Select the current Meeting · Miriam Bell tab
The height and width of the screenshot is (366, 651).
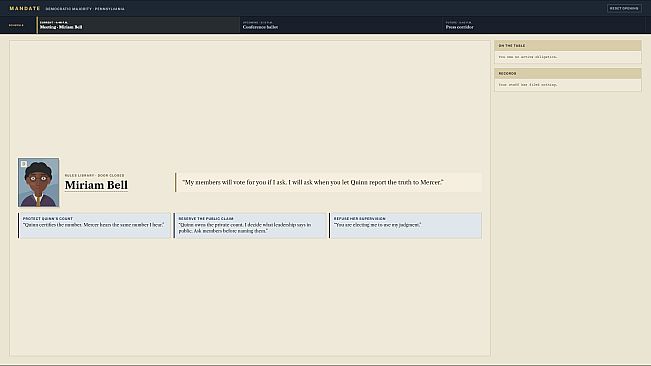click(138, 25)
